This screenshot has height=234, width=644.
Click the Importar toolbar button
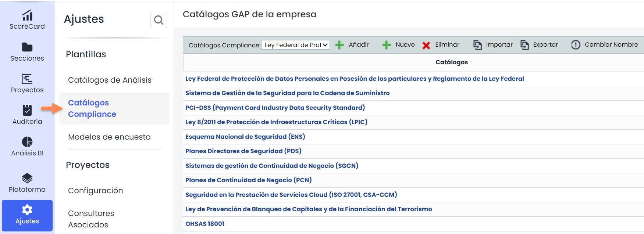click(x=493, y=45)
